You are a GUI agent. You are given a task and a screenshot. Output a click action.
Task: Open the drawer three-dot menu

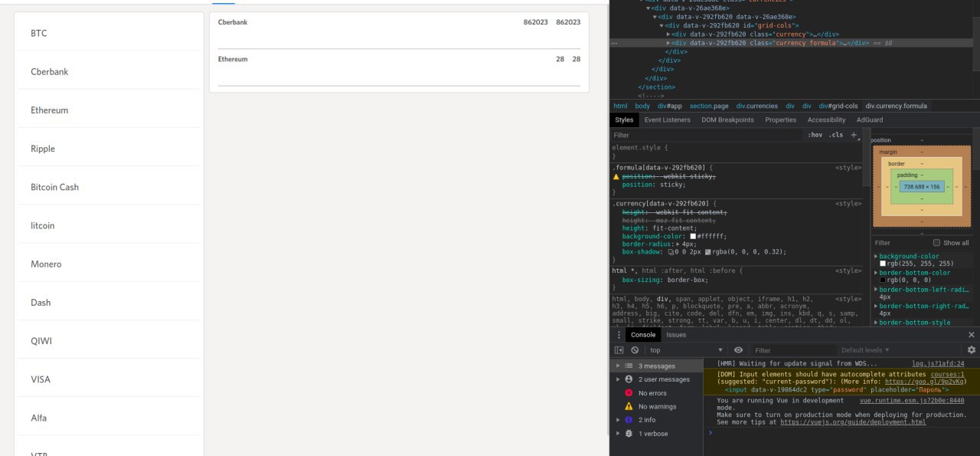619,335
